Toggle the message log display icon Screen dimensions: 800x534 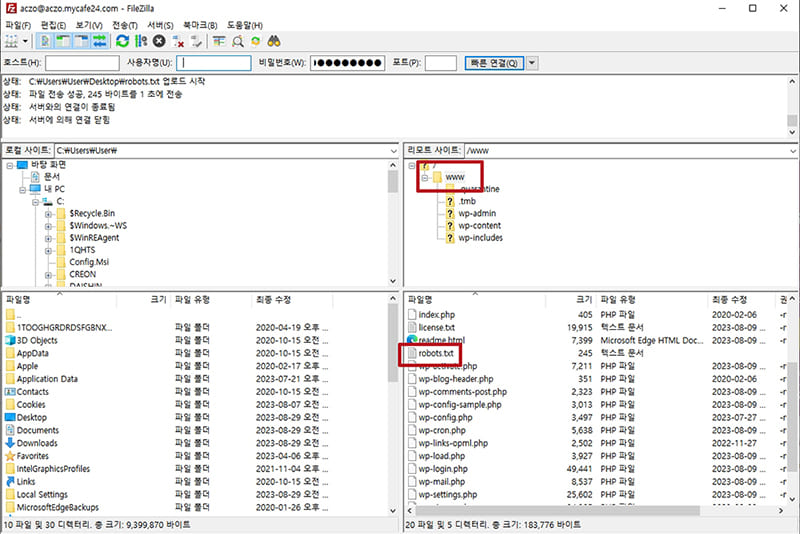45,41
